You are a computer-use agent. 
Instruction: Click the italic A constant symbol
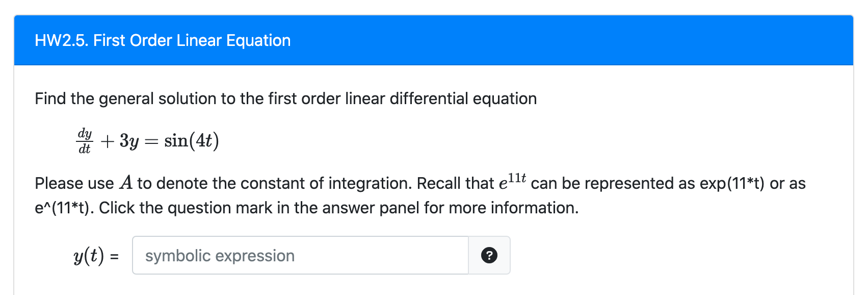[x=126, y=183]
